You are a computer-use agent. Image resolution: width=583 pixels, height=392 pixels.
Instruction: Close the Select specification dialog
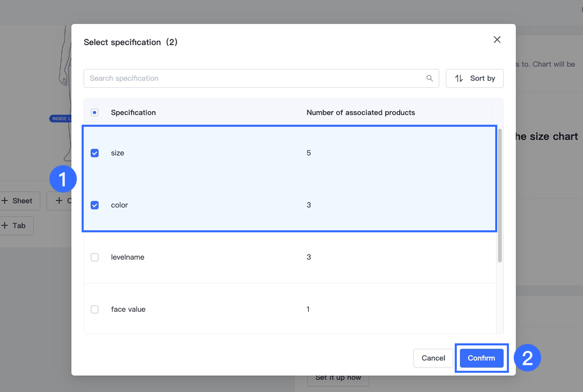click(497, 40)
